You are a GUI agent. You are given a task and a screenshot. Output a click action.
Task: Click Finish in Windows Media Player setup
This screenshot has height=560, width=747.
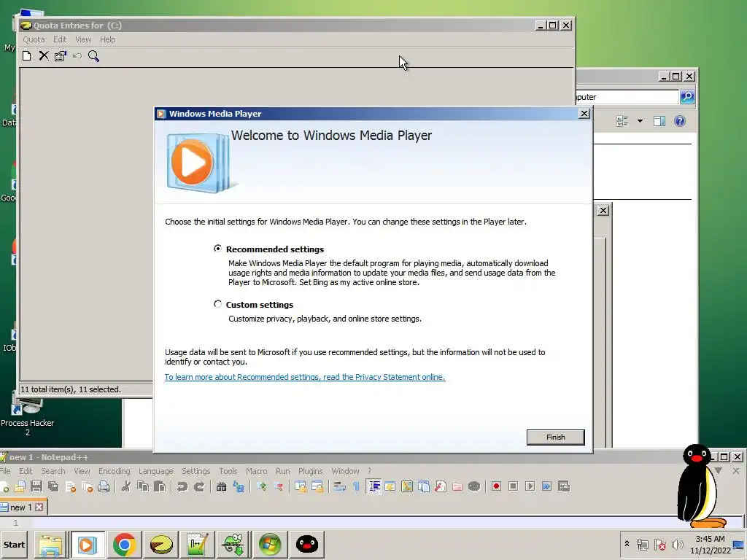[x=555, y=437]
